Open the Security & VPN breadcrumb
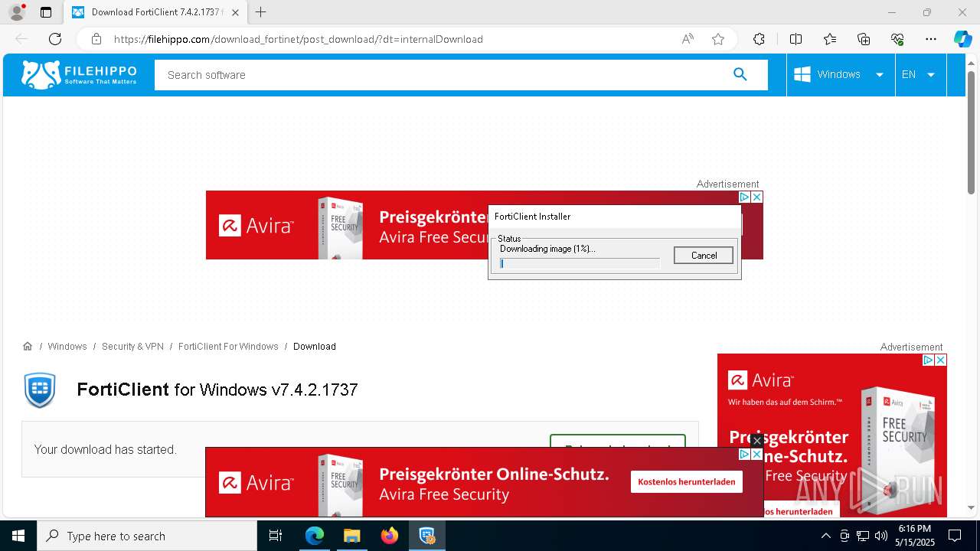 click(x=132, y=347)
